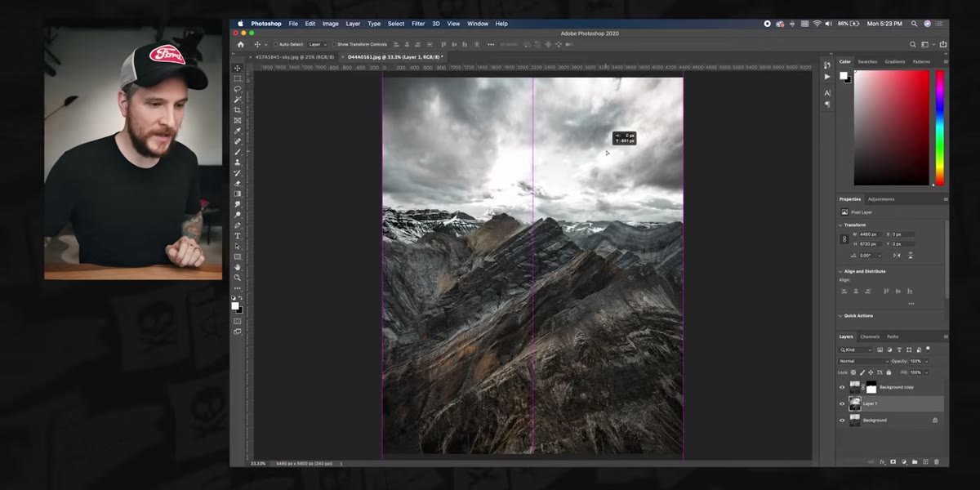
Task: Open the layer style fx menu
Action: click(882, 462)
